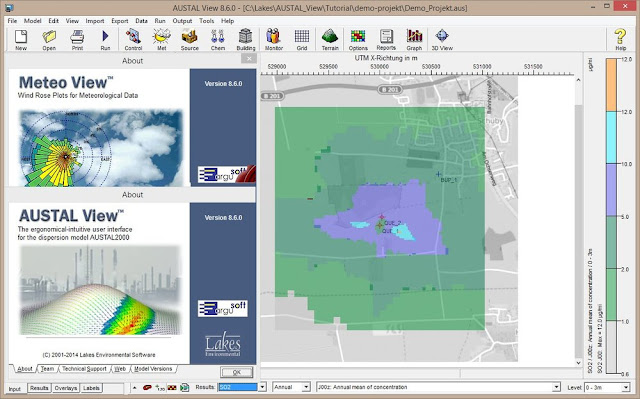Open the Output menu

[x=182, y=21]
